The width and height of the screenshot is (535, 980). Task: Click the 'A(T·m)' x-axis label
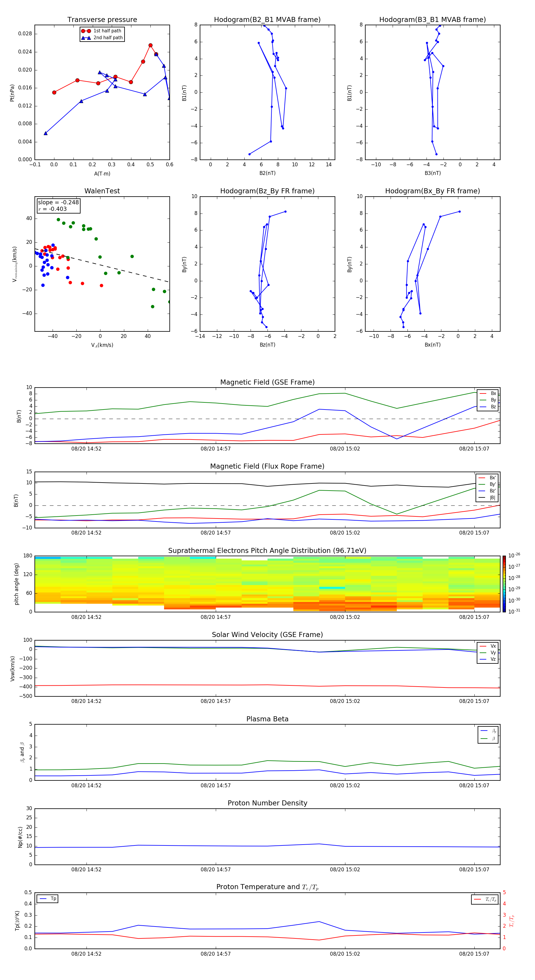point(102,174)
